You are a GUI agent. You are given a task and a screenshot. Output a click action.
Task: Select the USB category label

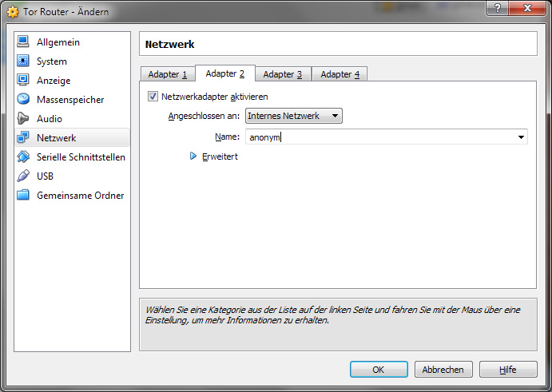(x=45, y=176)
